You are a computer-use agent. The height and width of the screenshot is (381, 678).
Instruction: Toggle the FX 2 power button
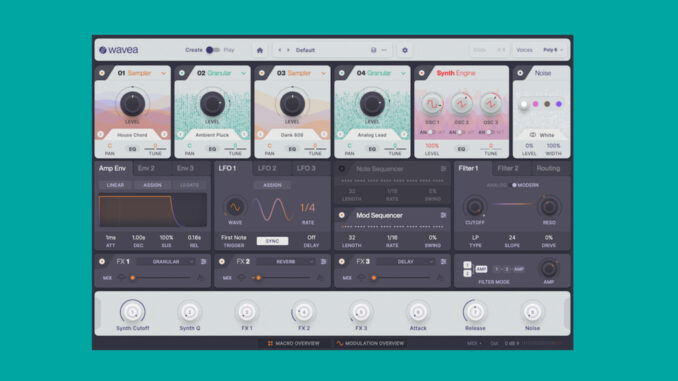(x=222, y=262)
